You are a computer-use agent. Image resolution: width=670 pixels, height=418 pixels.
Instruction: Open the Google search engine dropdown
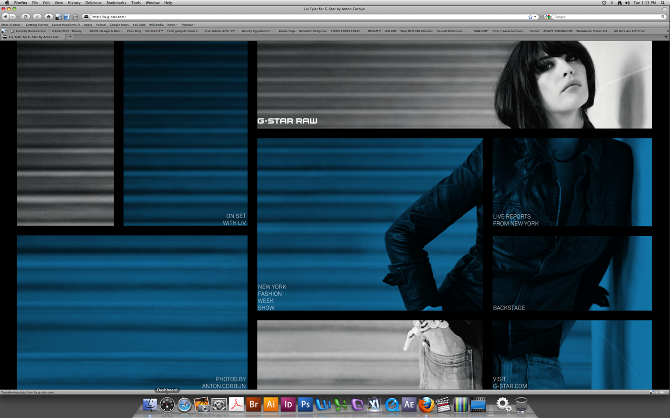click(548, 17)
